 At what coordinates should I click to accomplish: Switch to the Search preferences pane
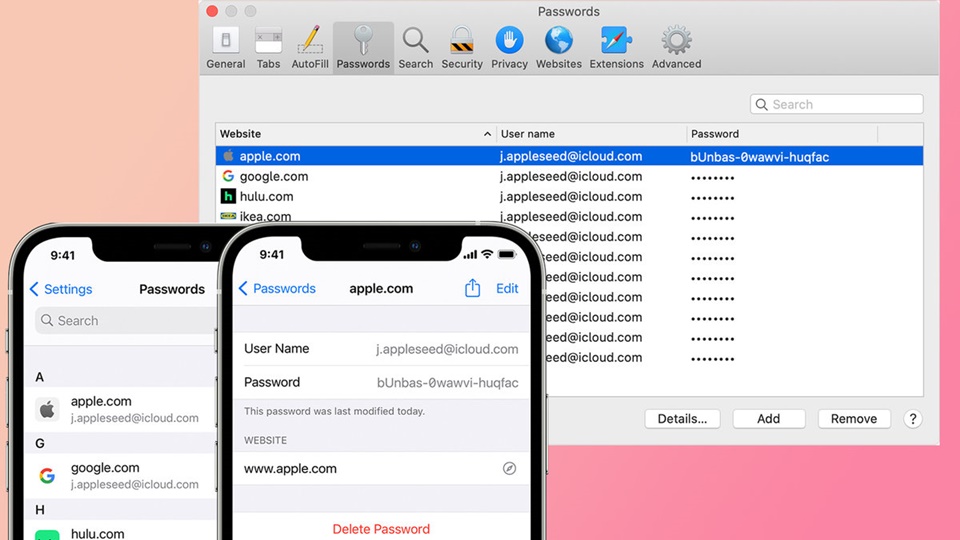(415, 48)
